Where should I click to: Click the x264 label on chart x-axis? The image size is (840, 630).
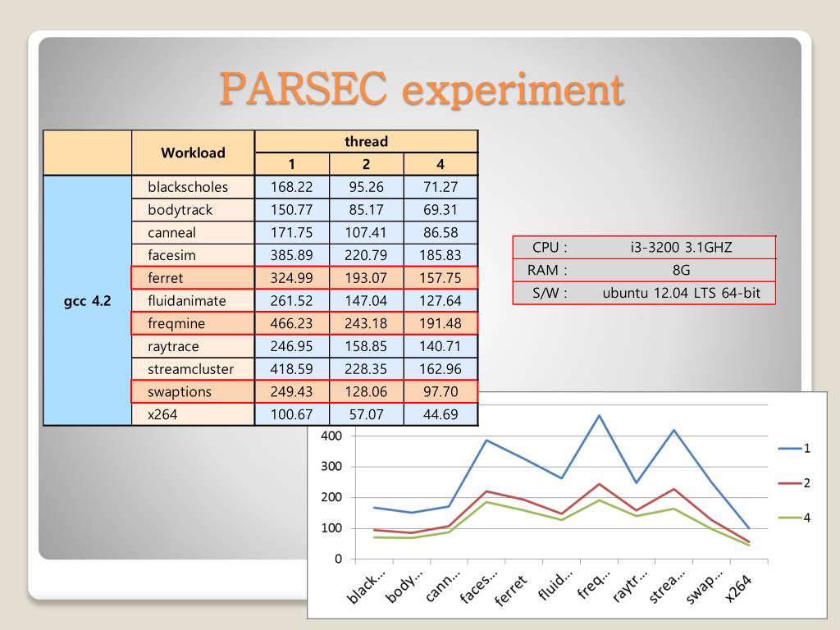point(738,588)
